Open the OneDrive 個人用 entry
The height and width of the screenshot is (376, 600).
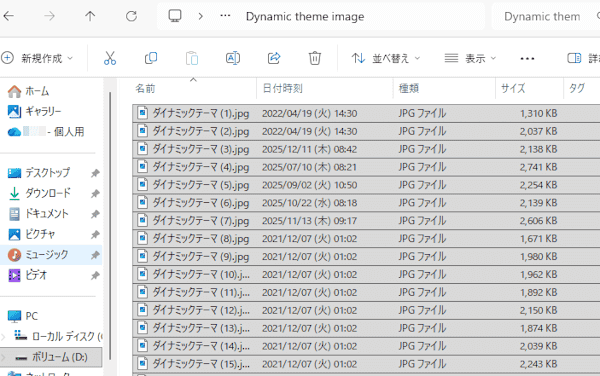click(x=46, y=132)
